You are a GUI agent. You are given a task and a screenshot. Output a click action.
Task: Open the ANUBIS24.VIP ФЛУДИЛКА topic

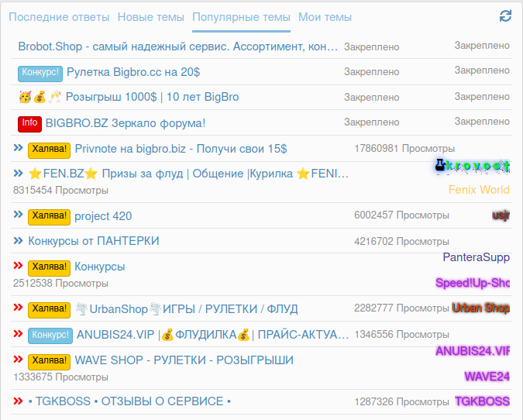[x=213, y=335]
